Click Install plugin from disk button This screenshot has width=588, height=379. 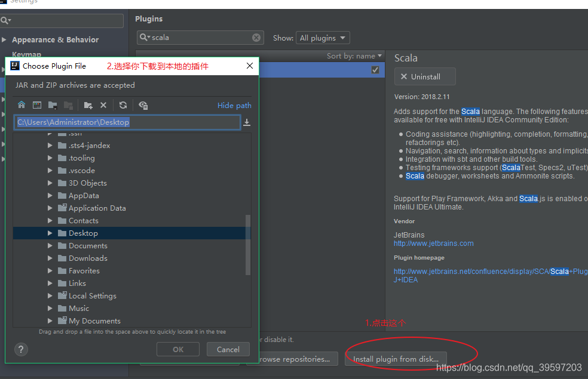396,359
